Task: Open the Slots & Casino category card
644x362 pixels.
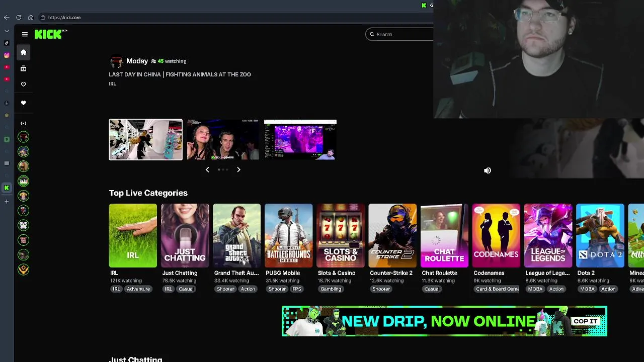Action: click(x=340, y=235)
